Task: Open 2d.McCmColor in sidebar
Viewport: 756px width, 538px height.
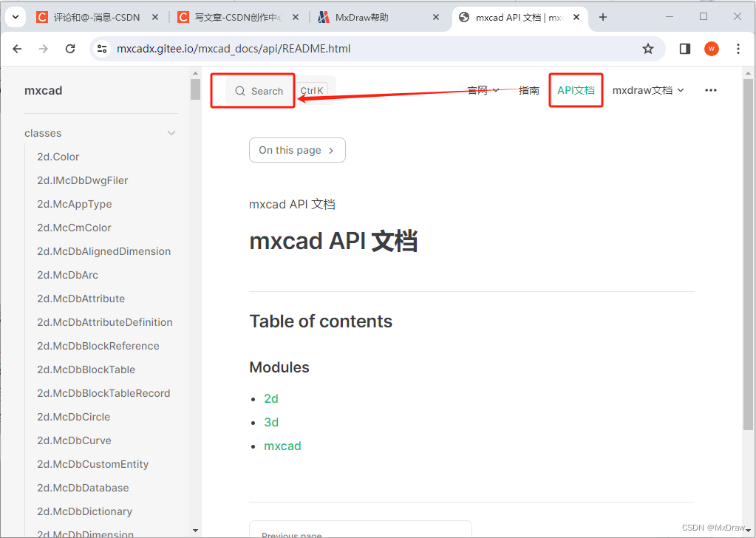Action: [74, 228]
